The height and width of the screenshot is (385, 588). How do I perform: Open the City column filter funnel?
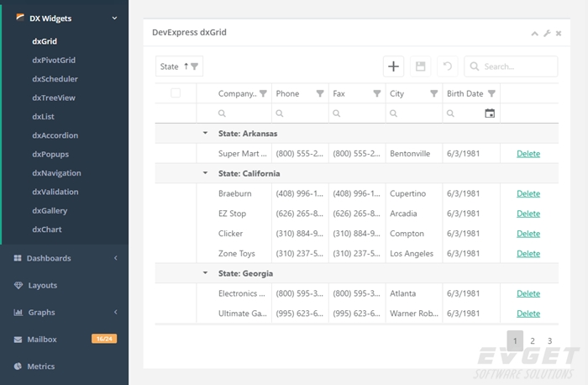434,93
